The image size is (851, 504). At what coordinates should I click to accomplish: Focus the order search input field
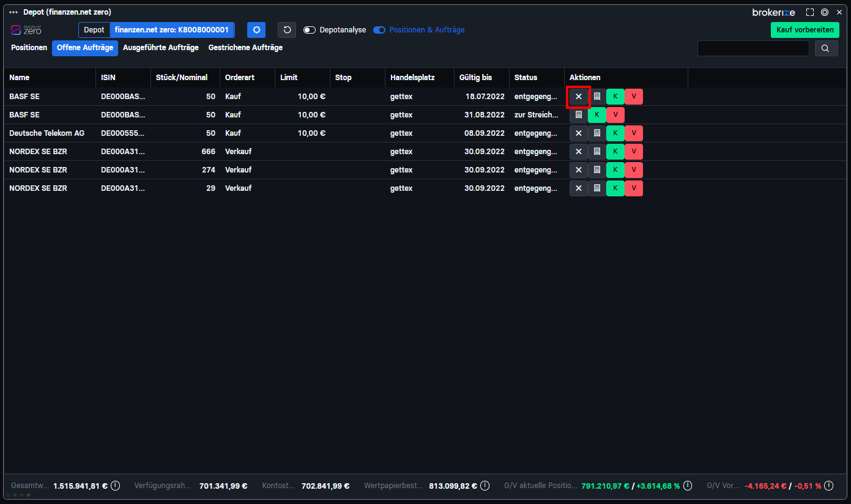(x=753, y=48)
